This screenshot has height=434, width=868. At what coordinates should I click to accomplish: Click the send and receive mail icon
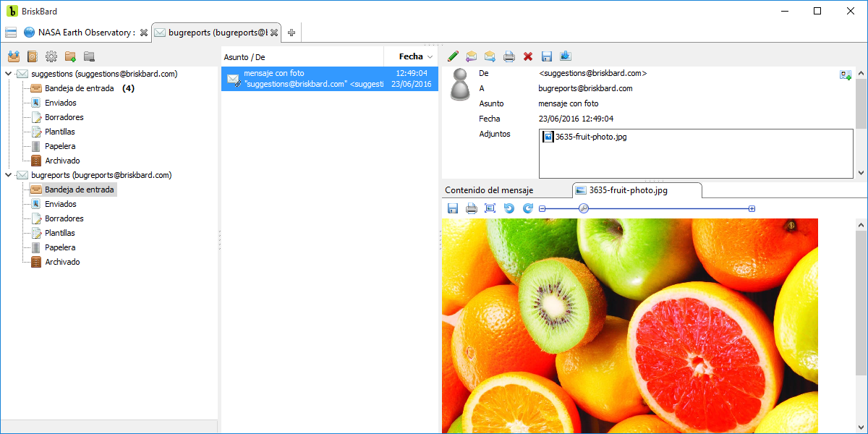[13, 56]
